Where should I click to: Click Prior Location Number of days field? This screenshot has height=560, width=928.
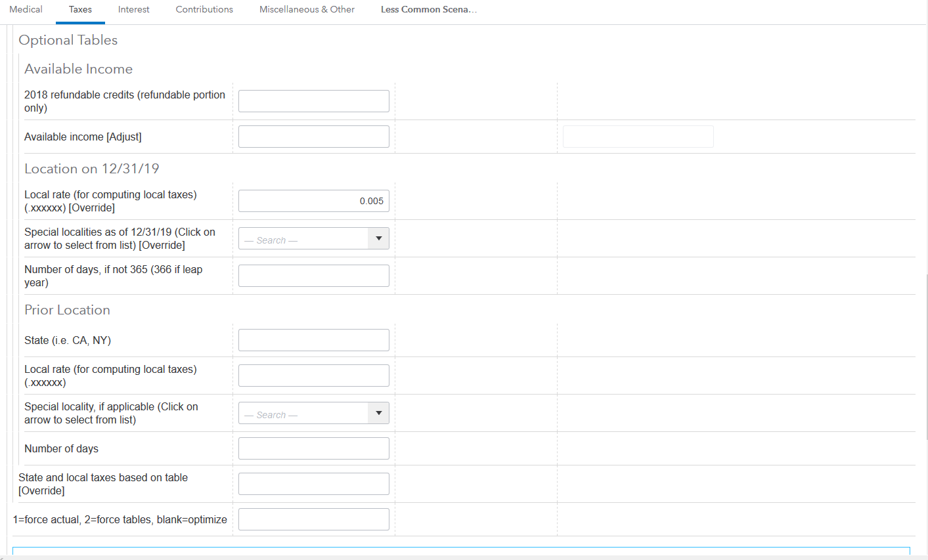pos(313,448)
